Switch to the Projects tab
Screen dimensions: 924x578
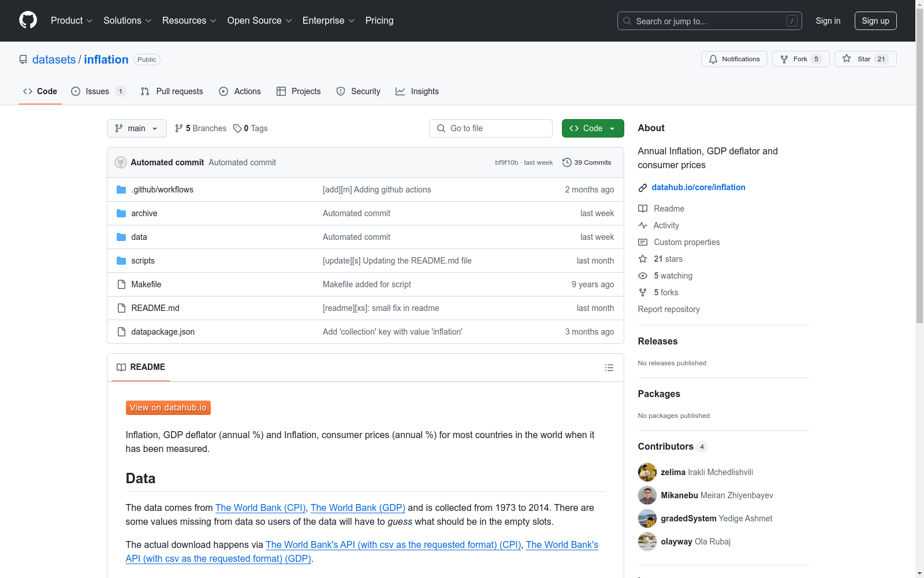pyautogui.click(x=299, y=91)
